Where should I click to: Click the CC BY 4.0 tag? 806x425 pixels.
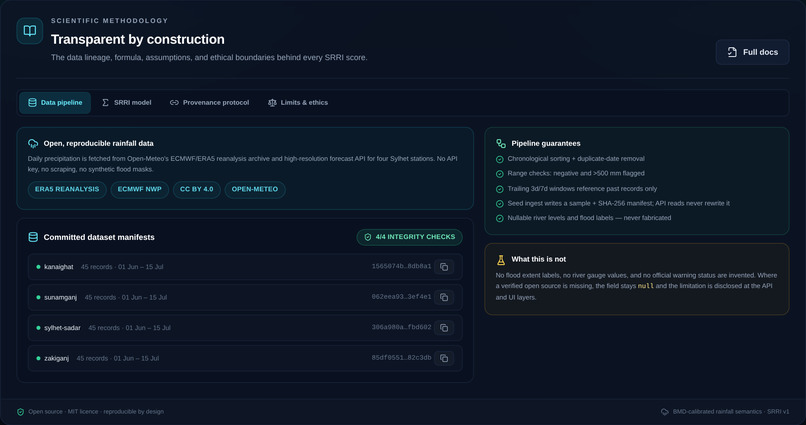(196, 189)
